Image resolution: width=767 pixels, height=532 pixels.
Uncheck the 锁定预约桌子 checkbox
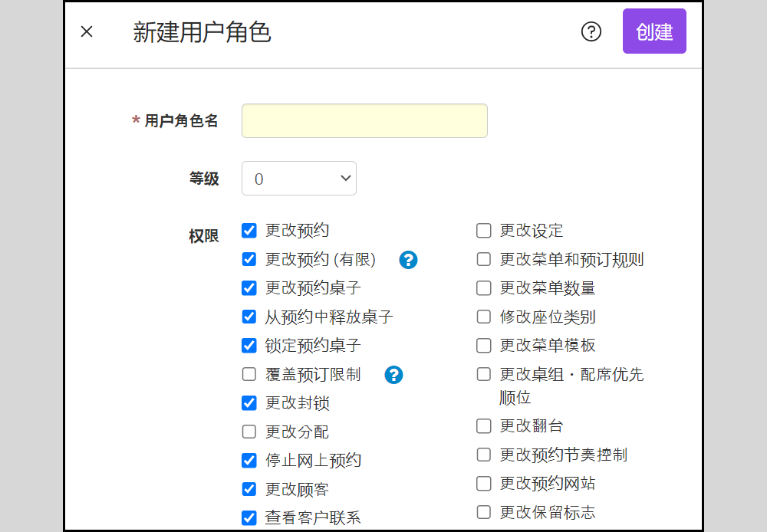249,346
